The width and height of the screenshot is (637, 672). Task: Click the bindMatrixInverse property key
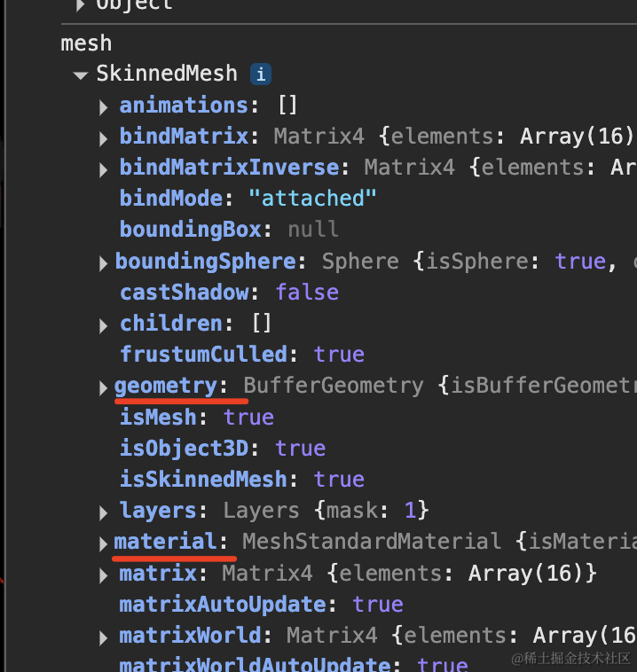click(x=229, y=168)
